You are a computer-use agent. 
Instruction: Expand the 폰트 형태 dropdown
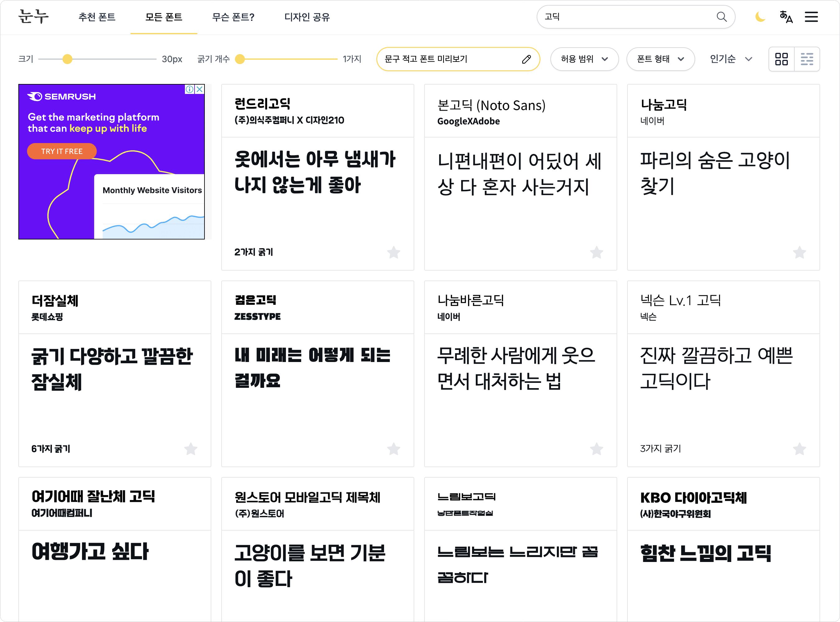click(x=661, y=59)
